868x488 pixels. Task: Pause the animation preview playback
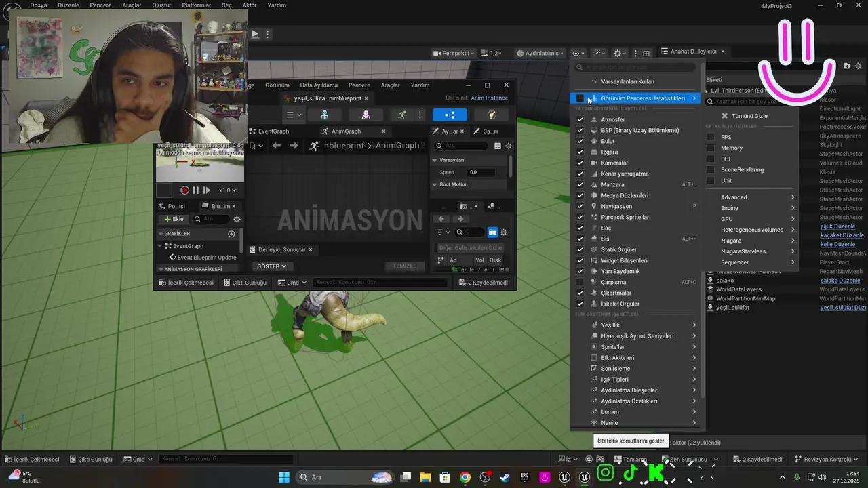pyautogui.click(x=196, y=190)
